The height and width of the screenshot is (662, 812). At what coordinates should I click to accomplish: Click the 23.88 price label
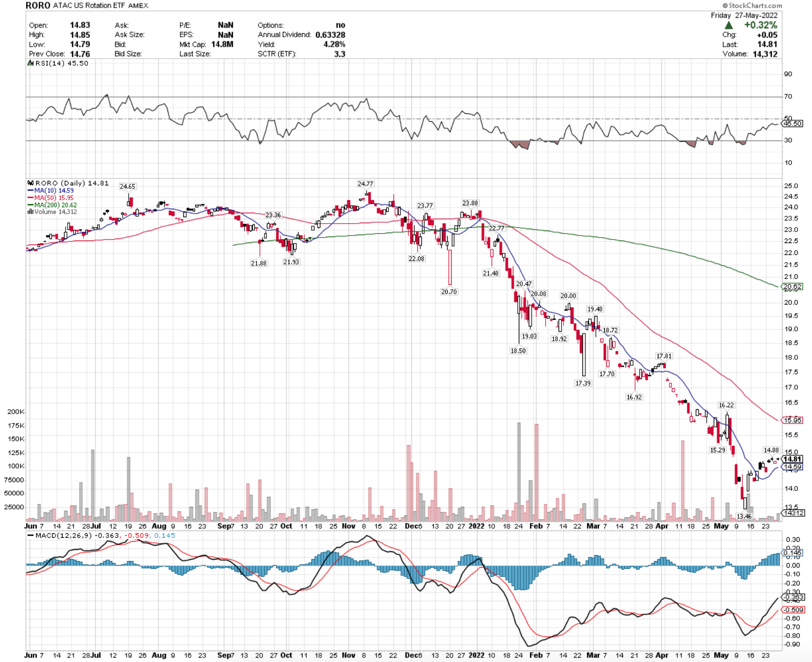point(470,203)
